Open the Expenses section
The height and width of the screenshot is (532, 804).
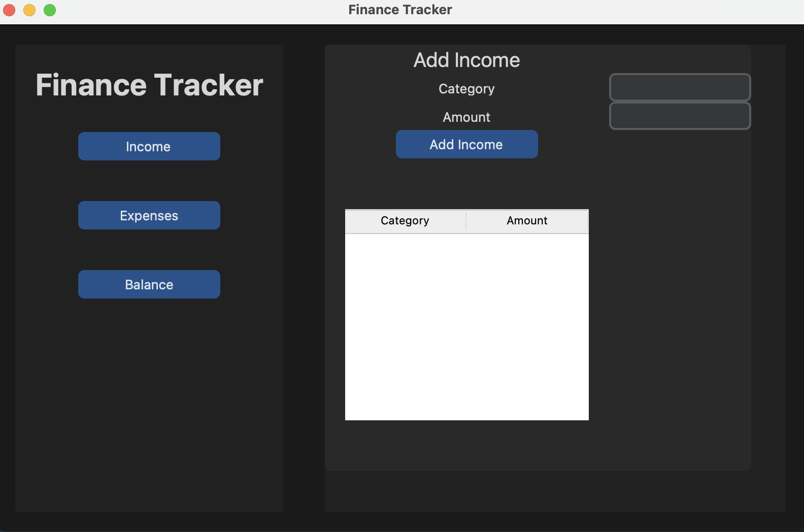(x=149, y=215)
